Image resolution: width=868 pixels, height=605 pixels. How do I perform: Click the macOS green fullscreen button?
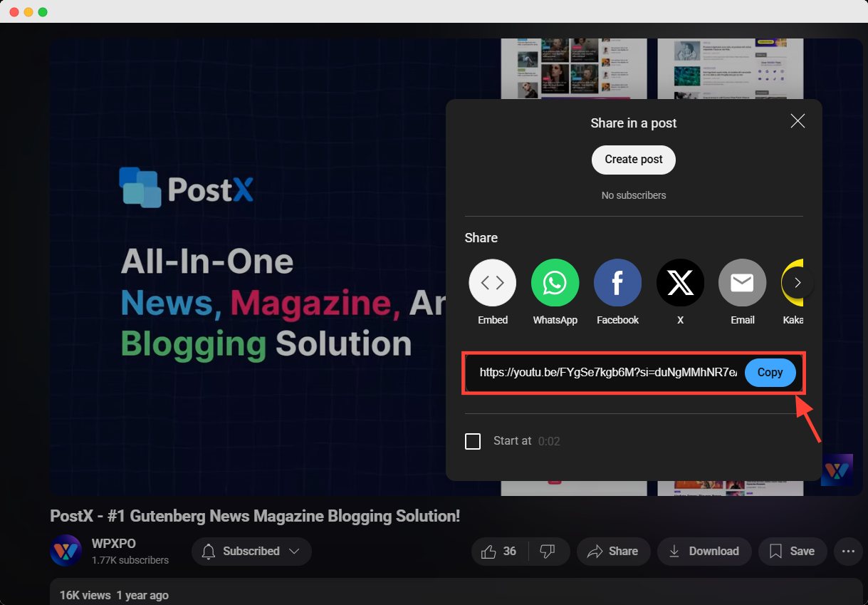tap(43, 12)
